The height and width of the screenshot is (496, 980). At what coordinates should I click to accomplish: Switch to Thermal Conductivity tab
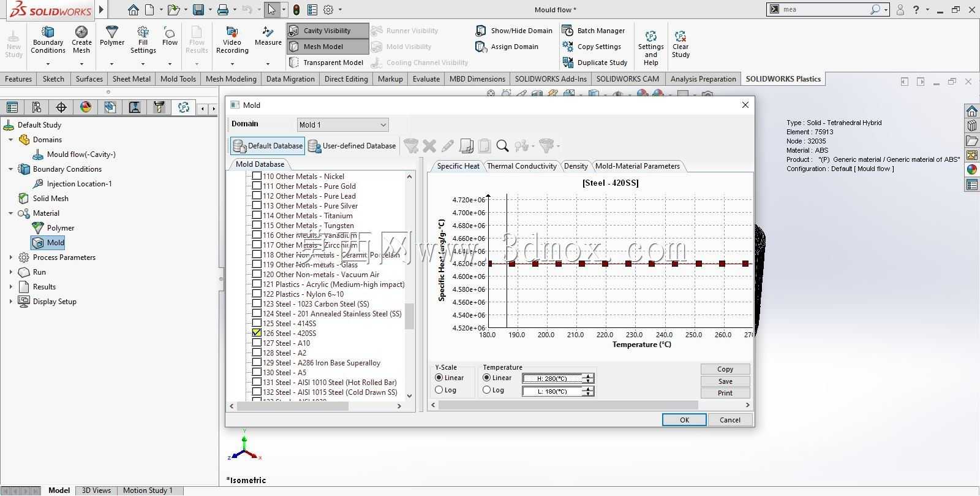pos(521,166)
